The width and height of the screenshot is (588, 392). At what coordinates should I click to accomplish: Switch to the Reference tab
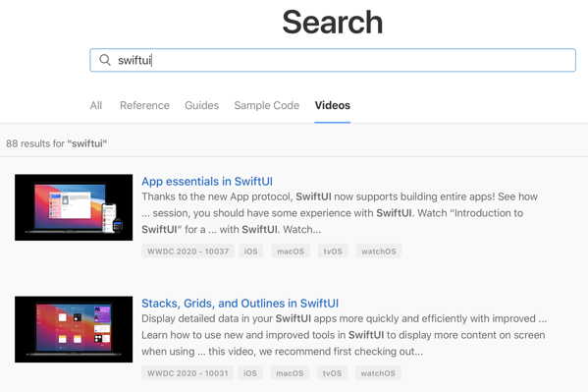coord(144,105)
